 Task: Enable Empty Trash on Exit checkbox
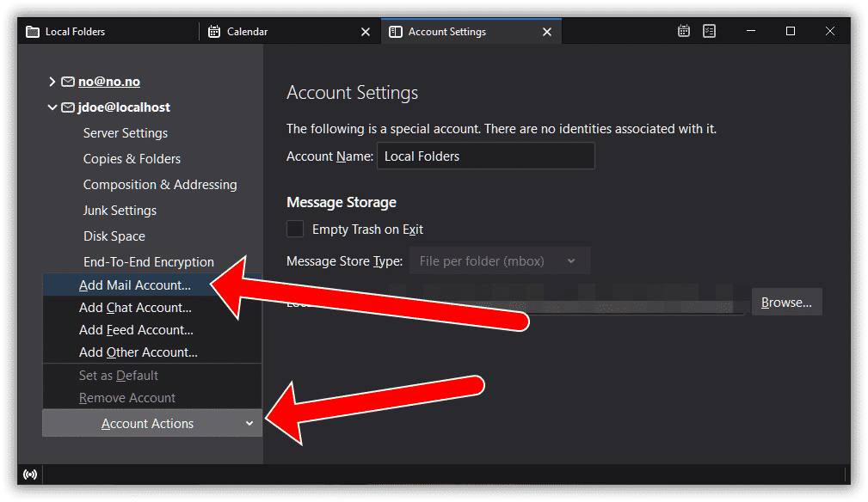(x=295, y=229)
